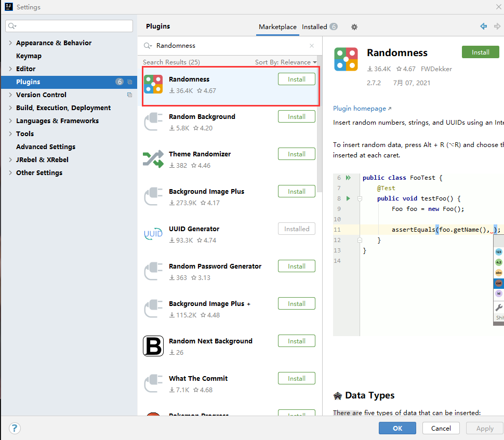
Task: Open the help question mark icon
Action: 15,428
